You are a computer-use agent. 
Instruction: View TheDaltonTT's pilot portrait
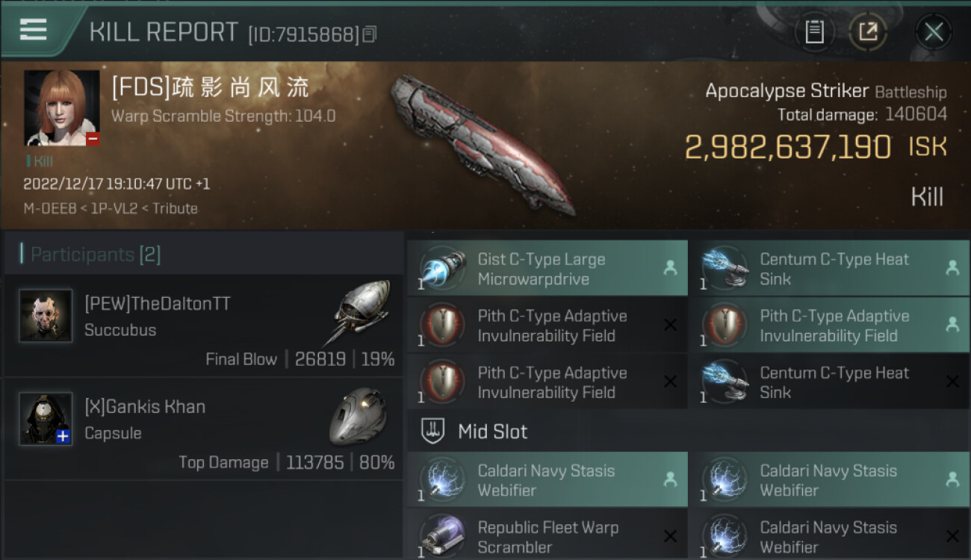click(46, 316)
